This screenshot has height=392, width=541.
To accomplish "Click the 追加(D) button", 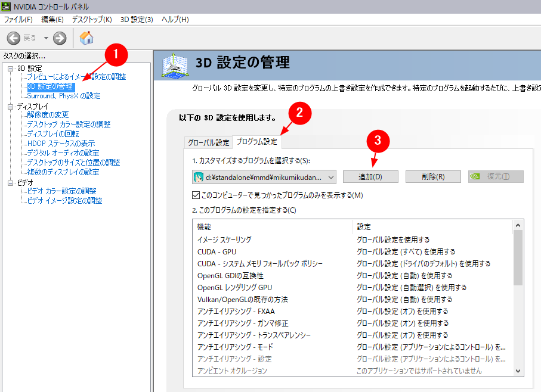I will (x=370, y=177).
